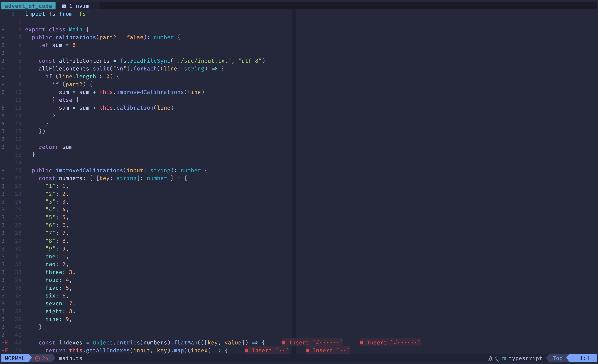Toggle the change indicator next to line 13

[x=3, y=115]
